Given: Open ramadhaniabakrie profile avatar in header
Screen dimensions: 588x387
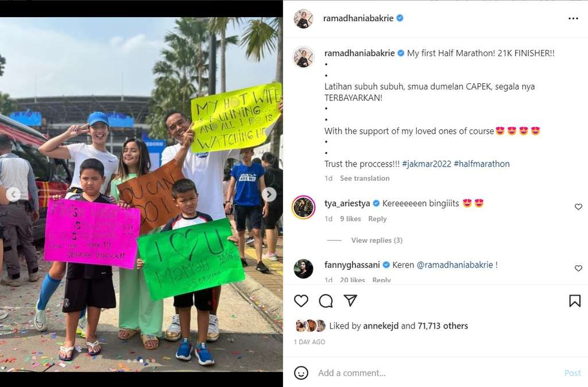Looking at the screenshot, I should pos(303,18).
